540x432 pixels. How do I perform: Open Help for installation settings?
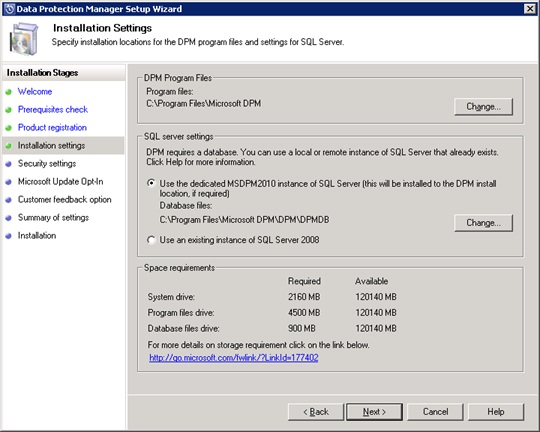pyautogui.click(x=496, y=412)
